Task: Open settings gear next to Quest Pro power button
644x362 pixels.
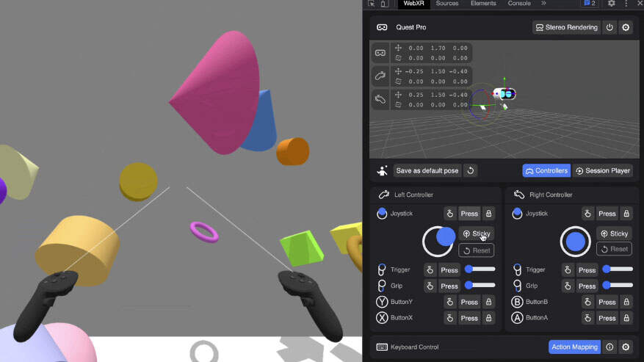Action: click(626, 27)
